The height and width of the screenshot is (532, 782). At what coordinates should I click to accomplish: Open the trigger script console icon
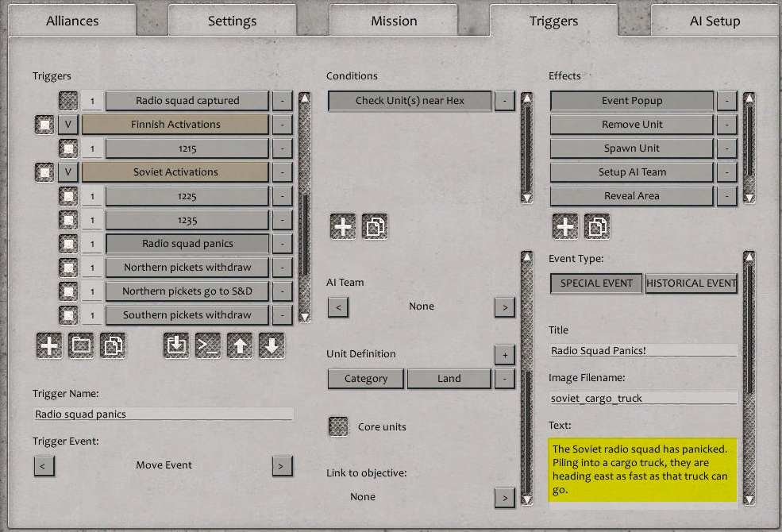208,345
